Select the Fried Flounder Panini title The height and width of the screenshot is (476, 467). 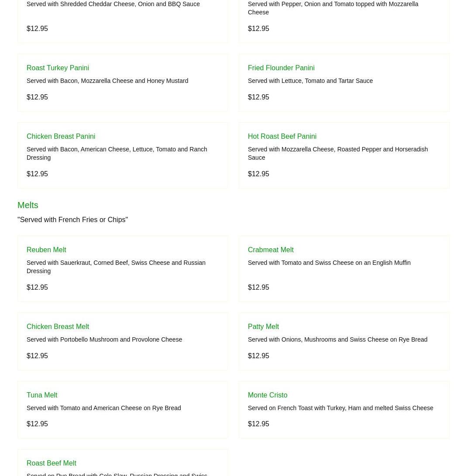tap(281, 68)
